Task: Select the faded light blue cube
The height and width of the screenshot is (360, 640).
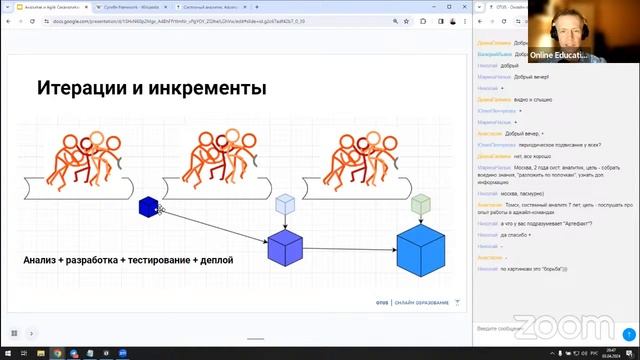Action: click(285, 204)
